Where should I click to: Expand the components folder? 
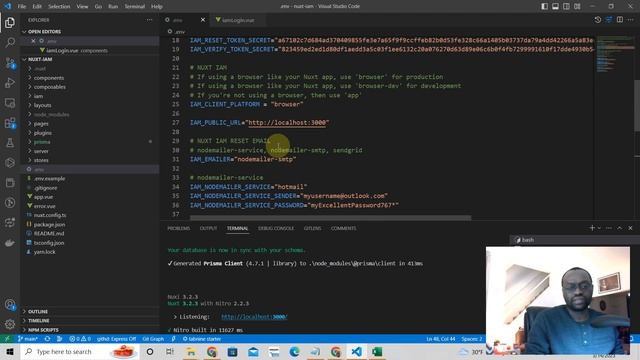pyautogui.click(x=49, y=78)
